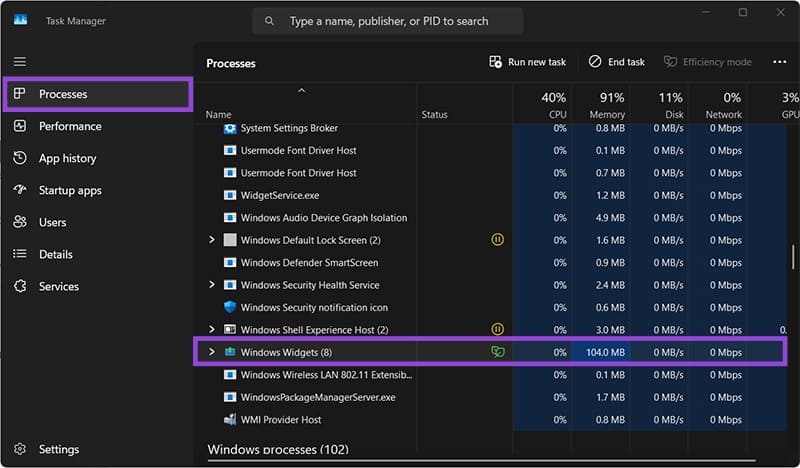Select WindowsPackageManagerServer.exe row
800x468 pixels.
click(491, 397)
